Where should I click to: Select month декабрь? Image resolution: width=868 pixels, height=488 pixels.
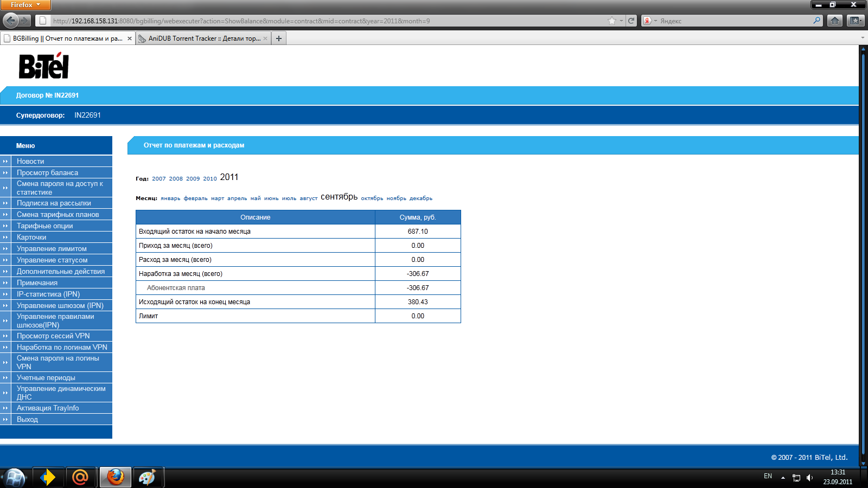point(421,198)
